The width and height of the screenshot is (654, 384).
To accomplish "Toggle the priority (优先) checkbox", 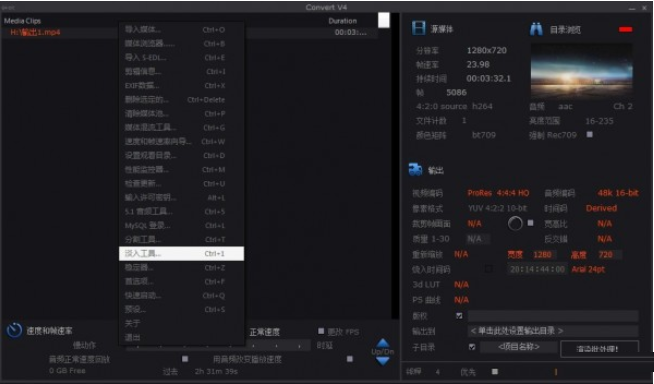I will 495,371.
